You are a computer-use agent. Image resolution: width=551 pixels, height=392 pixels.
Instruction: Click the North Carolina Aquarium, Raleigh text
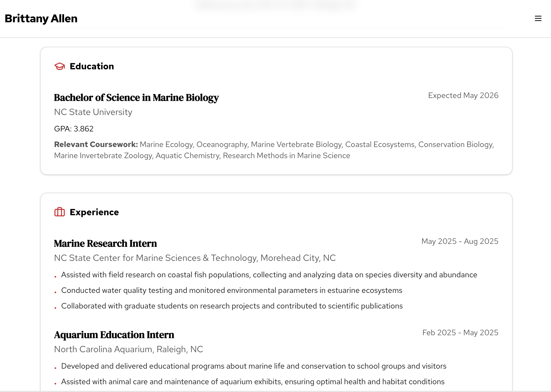tap(128, 349)
